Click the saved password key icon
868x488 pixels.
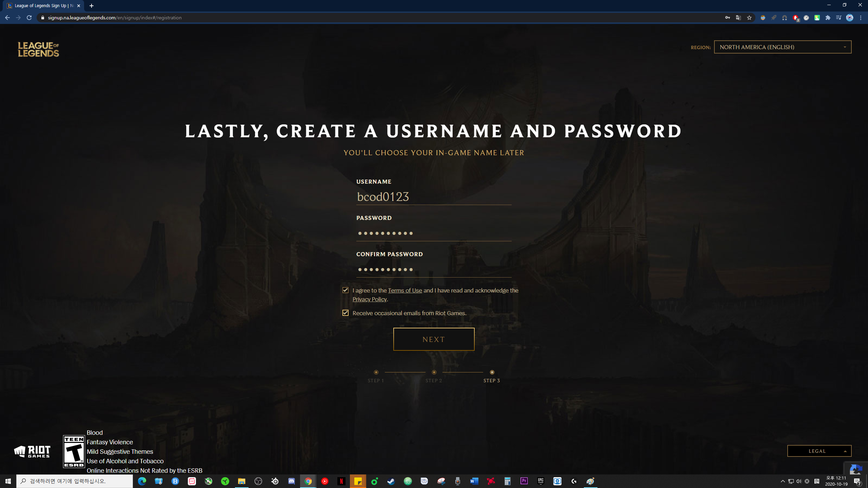click(x=727, y=18)
